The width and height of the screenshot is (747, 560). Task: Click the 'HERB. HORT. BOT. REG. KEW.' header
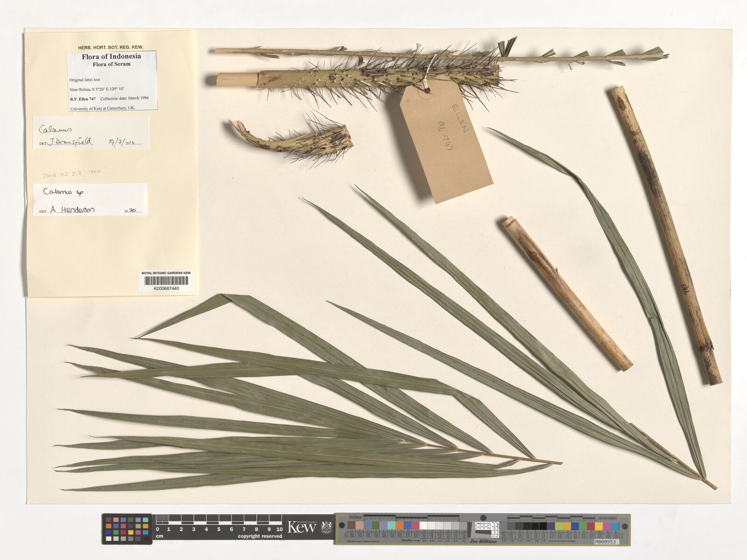(x=111, y=47)
